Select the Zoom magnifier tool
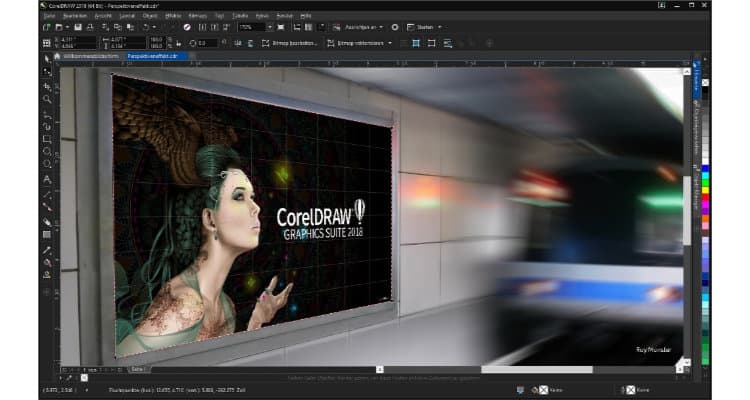Screen dimensions: 750x400 click(x=47, y=100)
